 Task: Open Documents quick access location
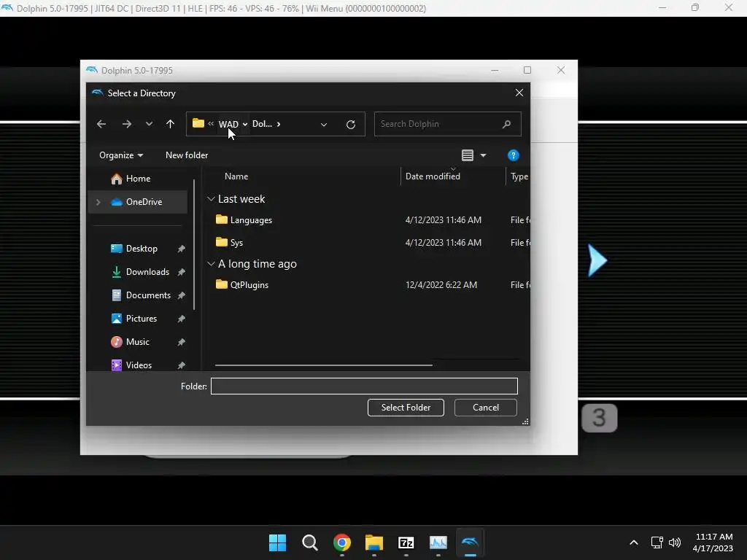(148, 295)
